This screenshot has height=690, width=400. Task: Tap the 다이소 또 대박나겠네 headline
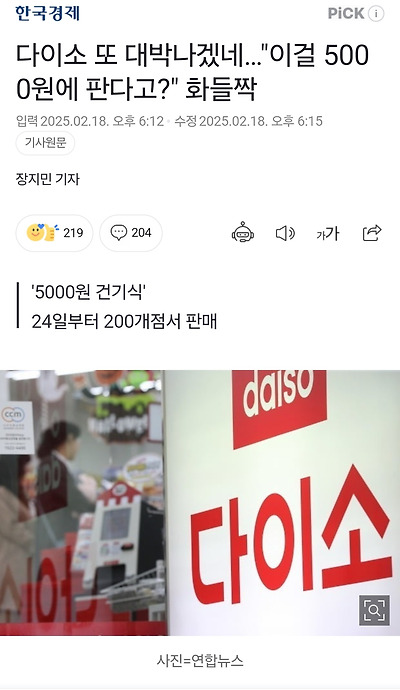click(192, 72)
